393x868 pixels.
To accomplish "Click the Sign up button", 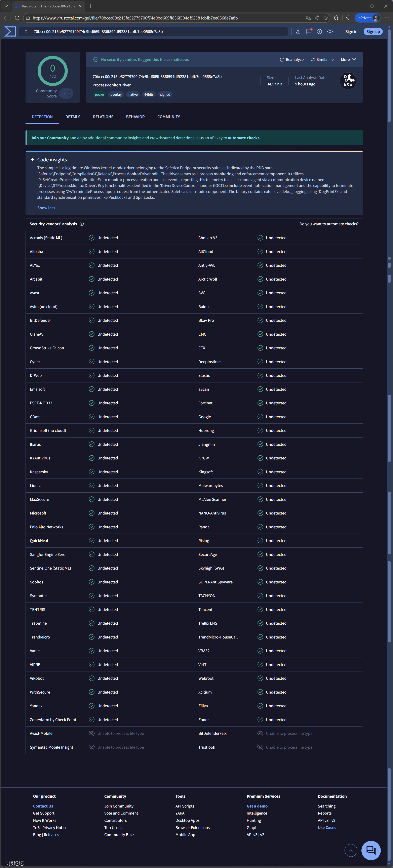I will tap(373, 32).
